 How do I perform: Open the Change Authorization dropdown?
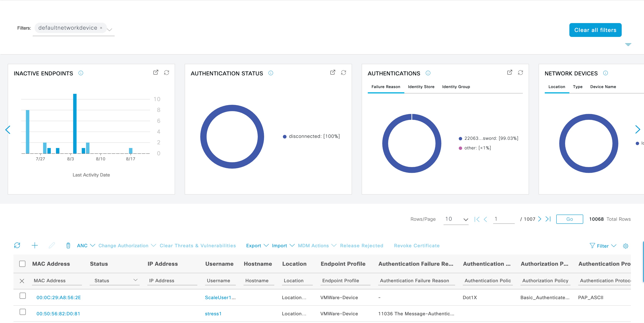coord(126,245)
